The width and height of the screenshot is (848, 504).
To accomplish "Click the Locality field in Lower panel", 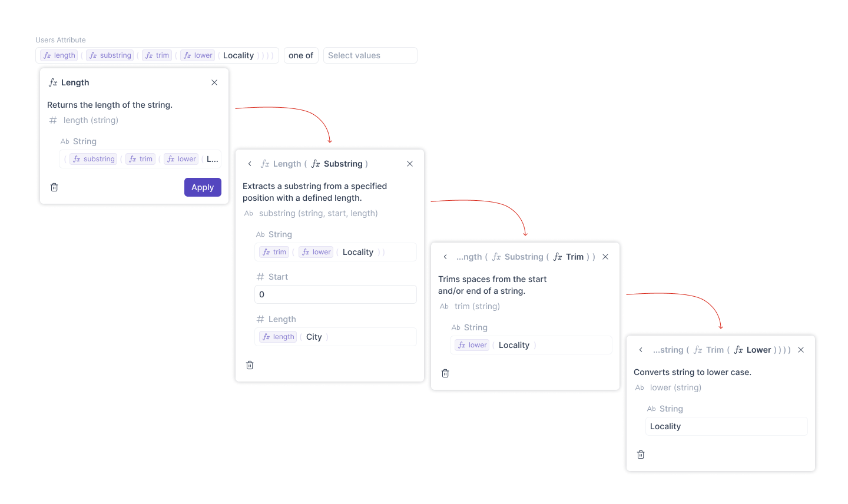I will pos(727,426).
